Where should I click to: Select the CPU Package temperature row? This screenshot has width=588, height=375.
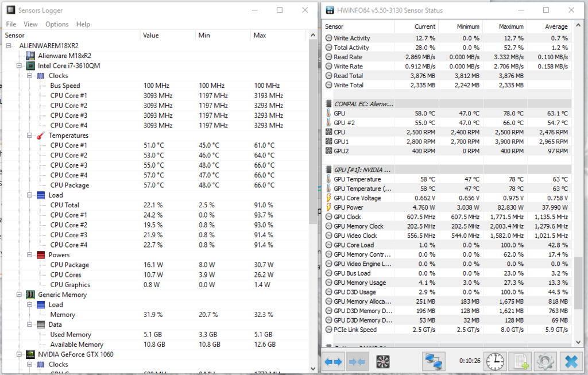coord(155,185)
